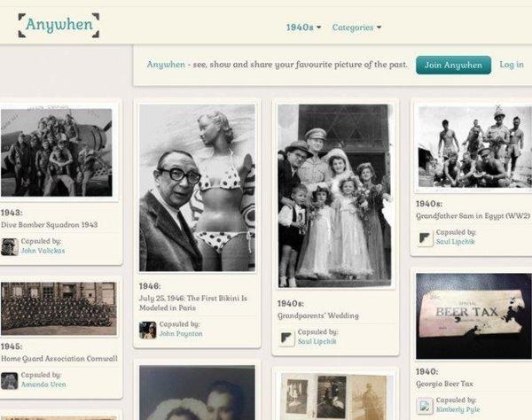Expand the 1940s decade dropdown
Screen dimensions: 532x420
[x=303, y=27]
